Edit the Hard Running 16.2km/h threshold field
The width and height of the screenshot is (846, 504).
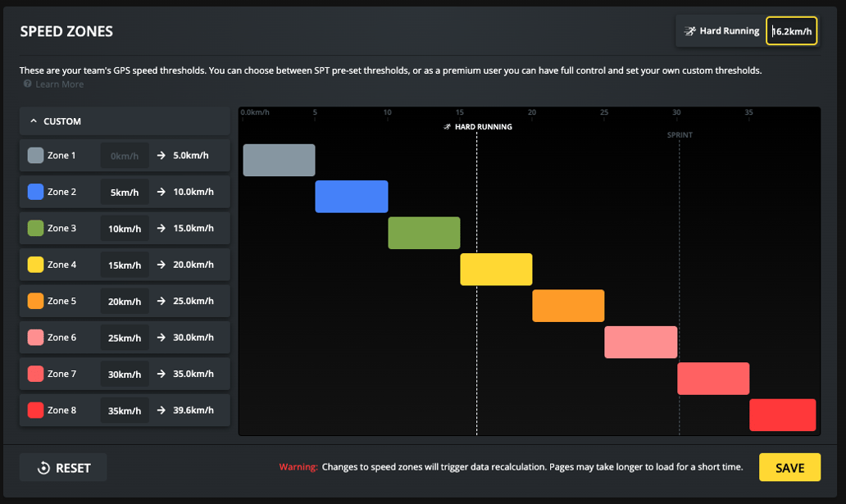click(x=792, y=31)
